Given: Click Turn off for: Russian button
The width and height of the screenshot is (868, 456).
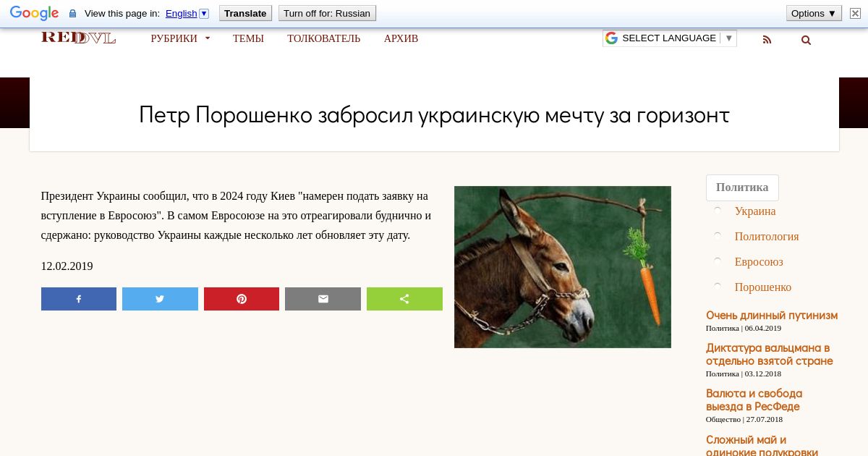Looking at the screenshot, I should tap(327, 13).
